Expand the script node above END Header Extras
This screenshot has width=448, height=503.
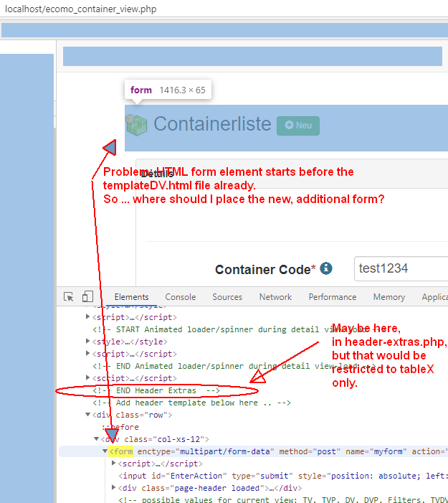pos(87,378)
